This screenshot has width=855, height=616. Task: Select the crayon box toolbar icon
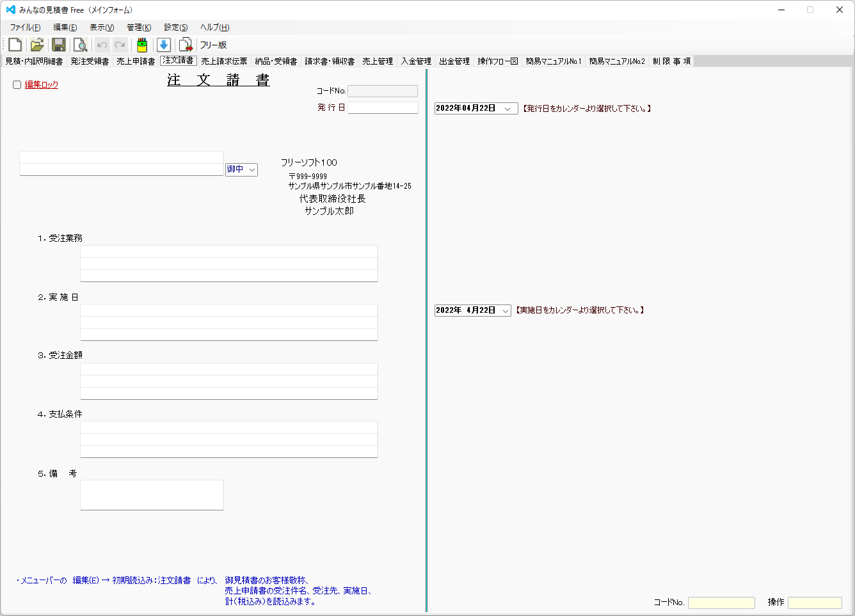[141, 44]
